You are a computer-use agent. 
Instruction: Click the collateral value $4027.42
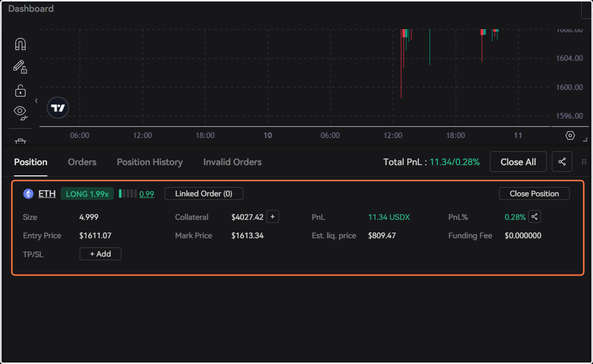(248, 217)
